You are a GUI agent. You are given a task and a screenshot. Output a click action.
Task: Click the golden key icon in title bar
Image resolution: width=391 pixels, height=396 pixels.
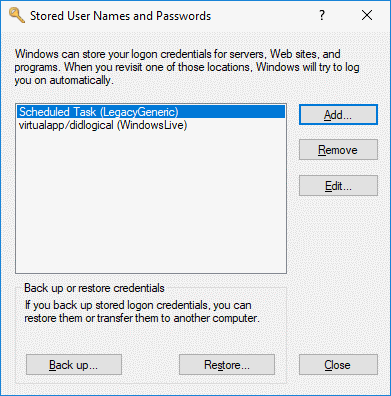pos(17,15)
